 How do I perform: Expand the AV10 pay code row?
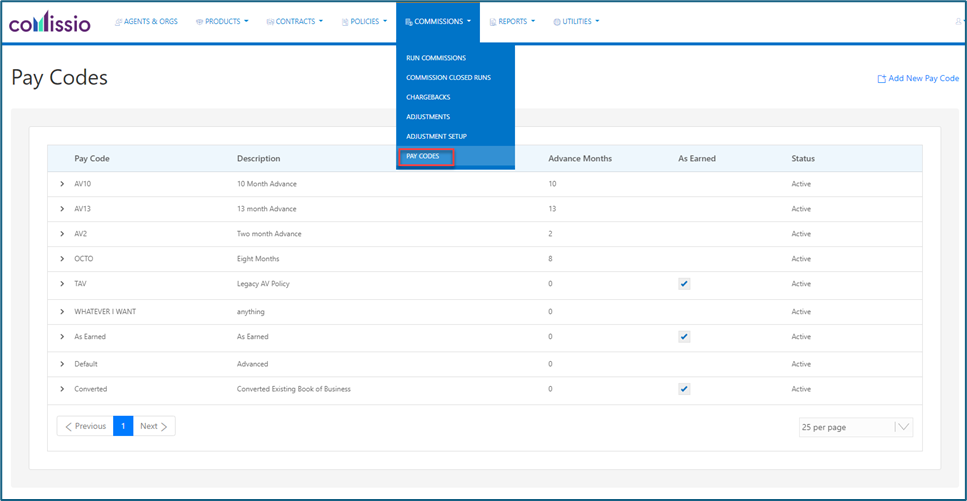click(62, 184)
